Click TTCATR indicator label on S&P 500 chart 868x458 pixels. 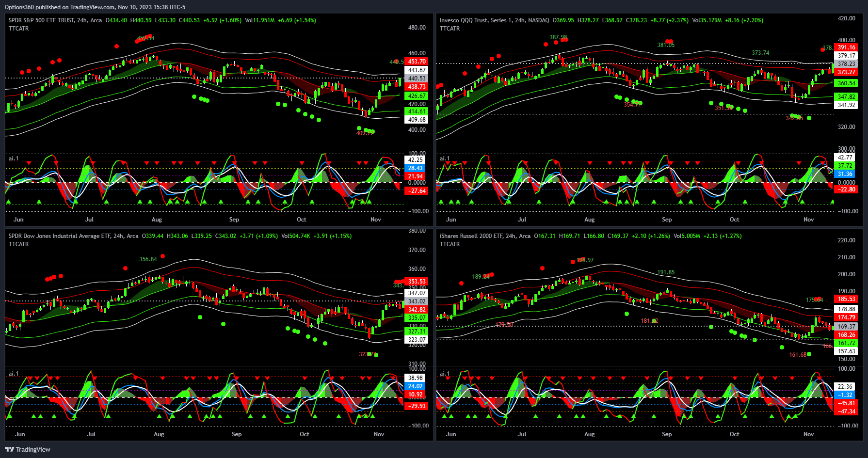pyautogui.click(x=18, y=29)
